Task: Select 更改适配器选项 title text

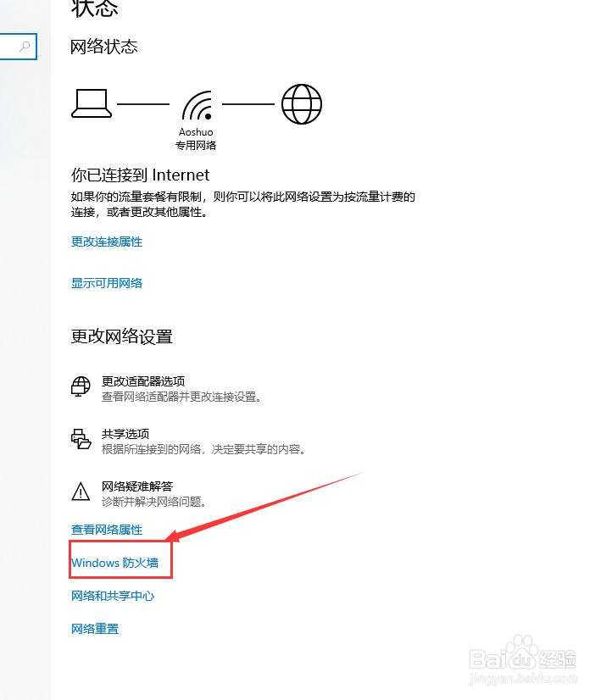Action: (143, 381)
